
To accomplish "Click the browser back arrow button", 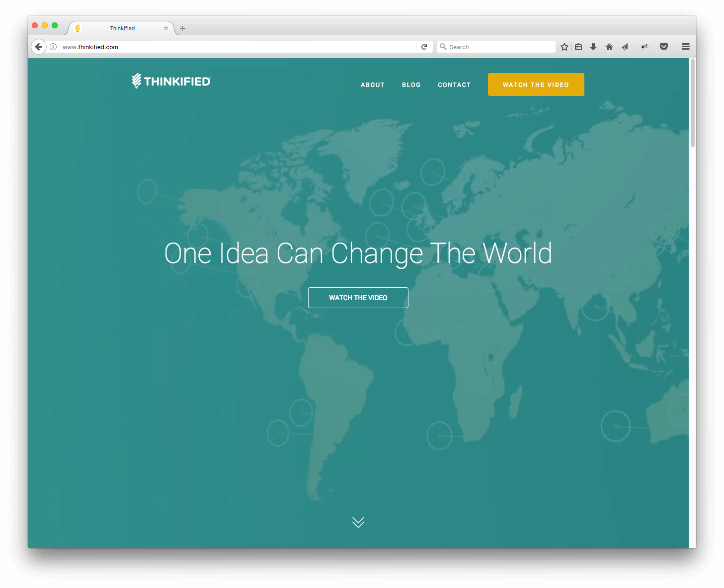I will (38, 47).
